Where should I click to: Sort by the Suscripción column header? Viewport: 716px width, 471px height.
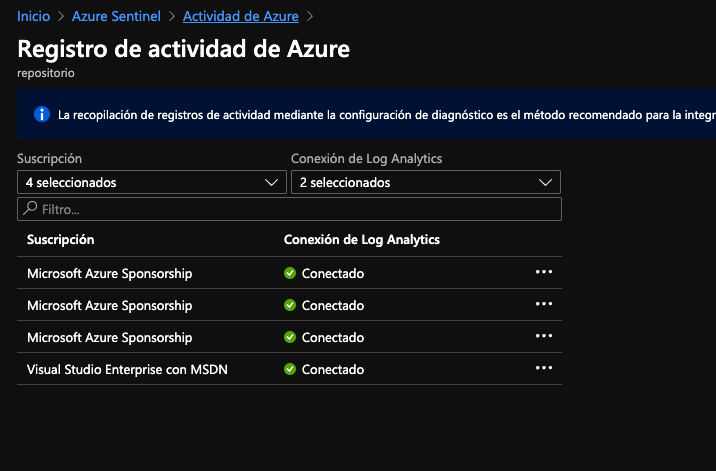click(60, 240)
